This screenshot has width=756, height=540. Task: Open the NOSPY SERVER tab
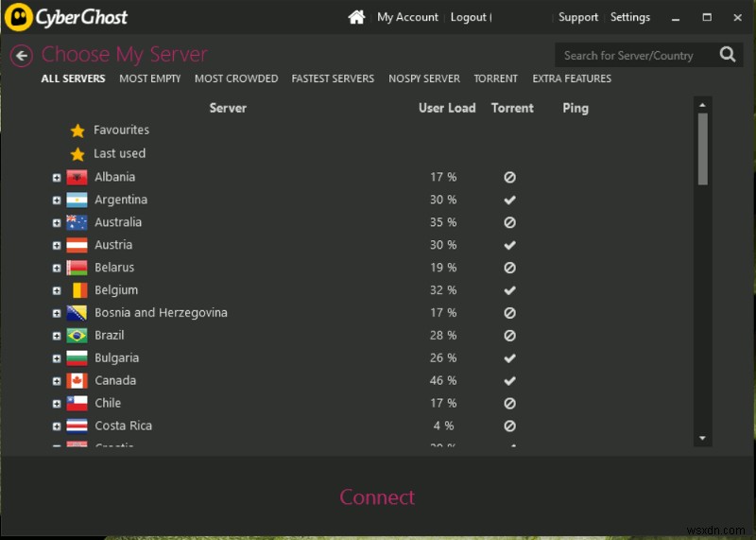[x=424, y=78]
